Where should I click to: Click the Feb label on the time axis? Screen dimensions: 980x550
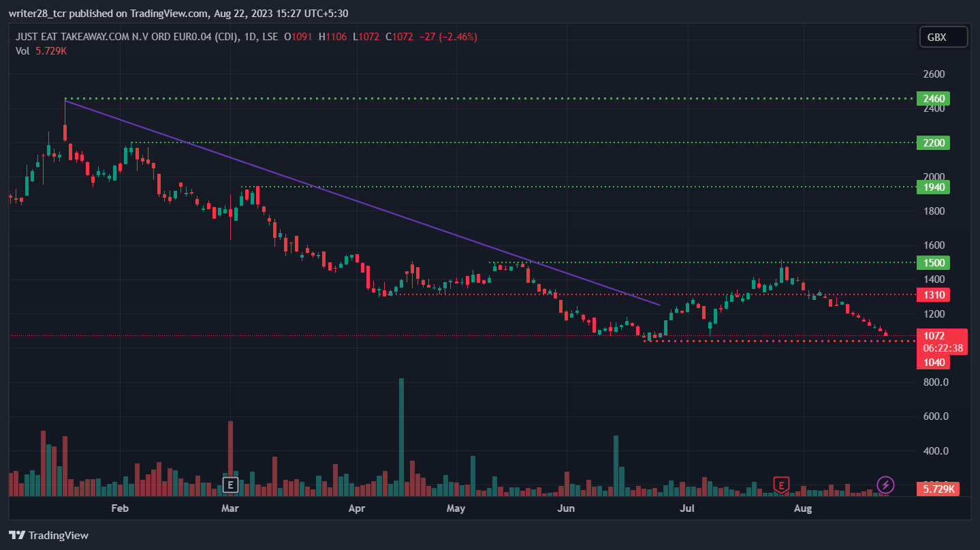click(120, 508)
